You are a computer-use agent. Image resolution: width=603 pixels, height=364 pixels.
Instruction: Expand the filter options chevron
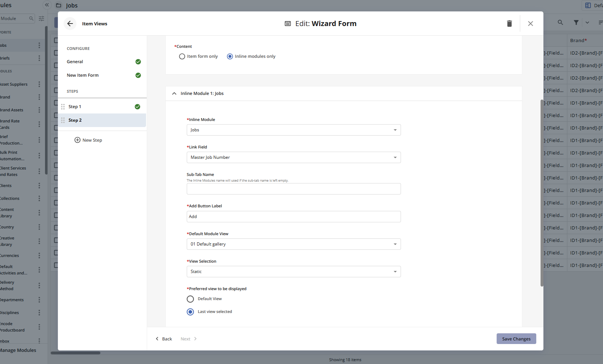[587, 22]
